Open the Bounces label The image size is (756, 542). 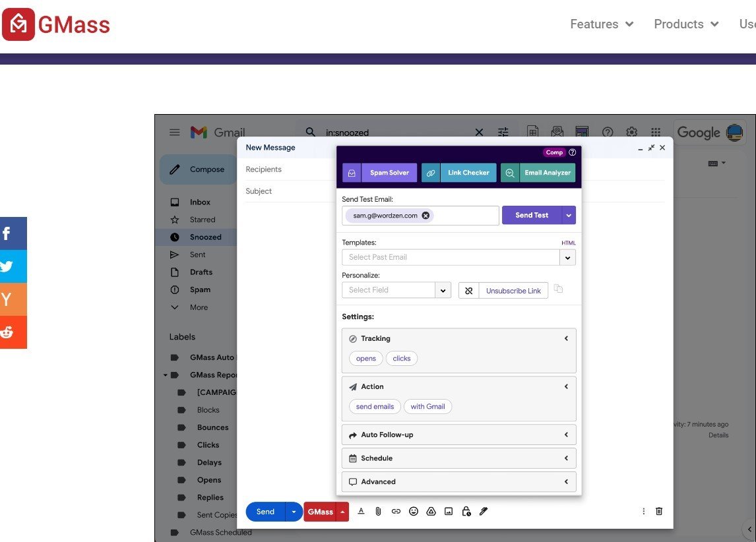[212, 427]
